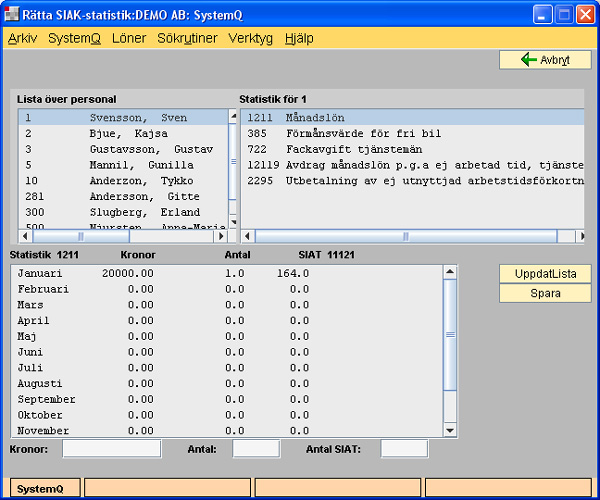This screenshot has width=600, height=500.
Task: Open the SystemQ menu
Action: click(75, 38)
